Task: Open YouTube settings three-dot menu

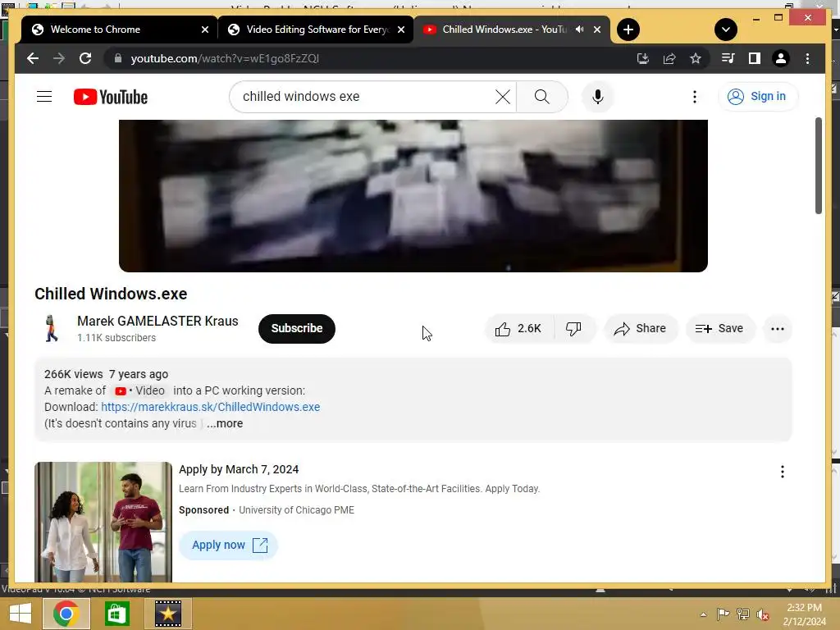Action: coord(695,97)
